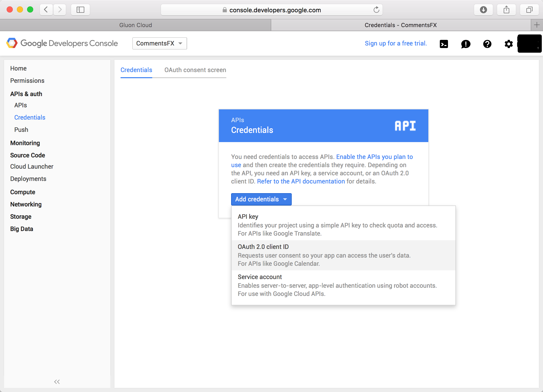Follow Enable the APIs you plan to use link
The height and width of the screenshot is (392, 543).
[x=374, y=157]
